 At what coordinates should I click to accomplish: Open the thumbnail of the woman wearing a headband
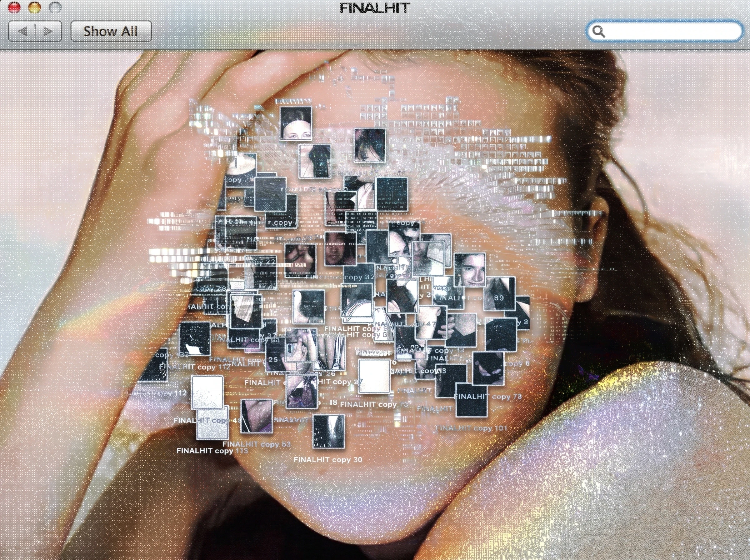[x=296, y=123]
